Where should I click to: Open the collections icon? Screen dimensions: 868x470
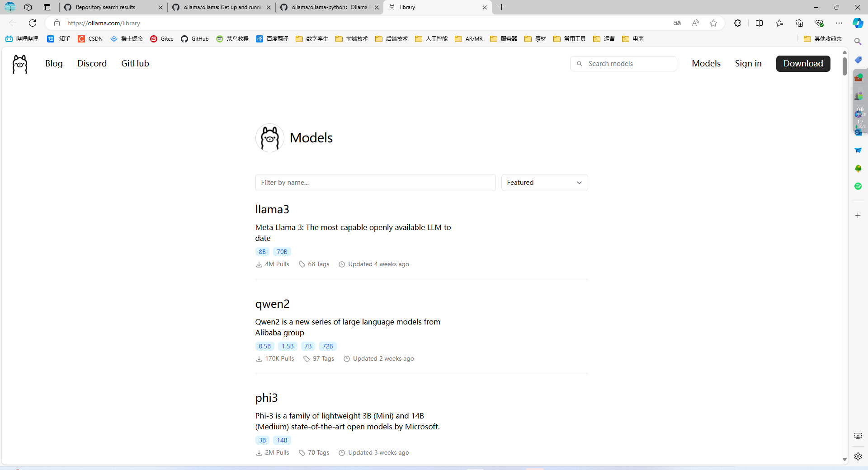click(x=799, y=23)
